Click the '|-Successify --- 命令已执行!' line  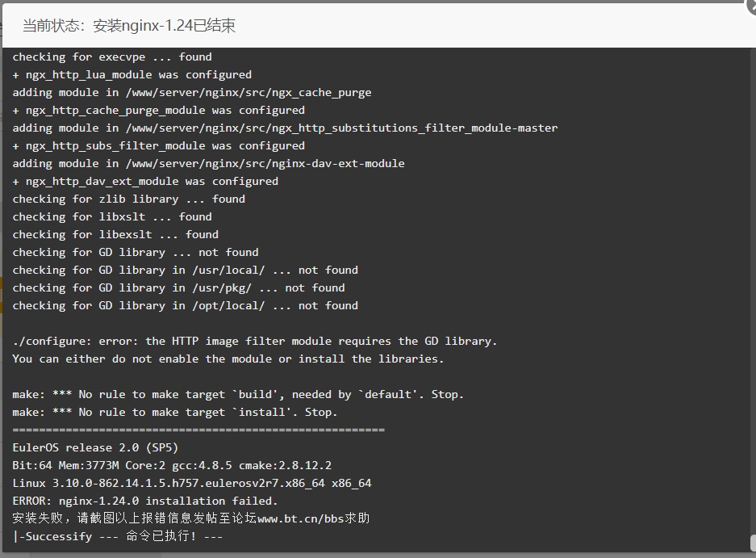tap(118, 536)
